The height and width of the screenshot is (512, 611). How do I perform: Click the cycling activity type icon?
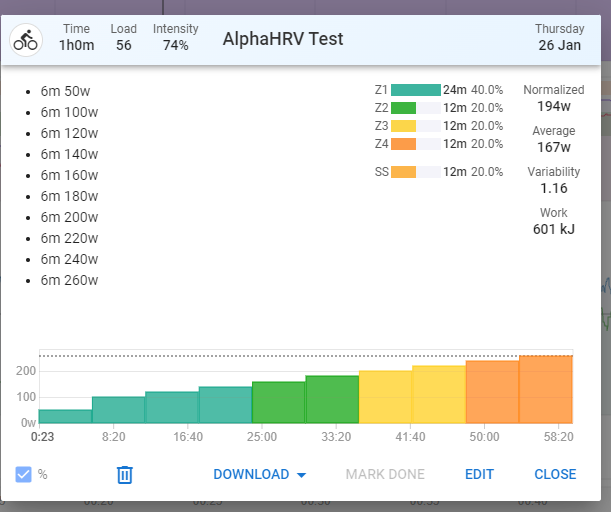(26, 40)
